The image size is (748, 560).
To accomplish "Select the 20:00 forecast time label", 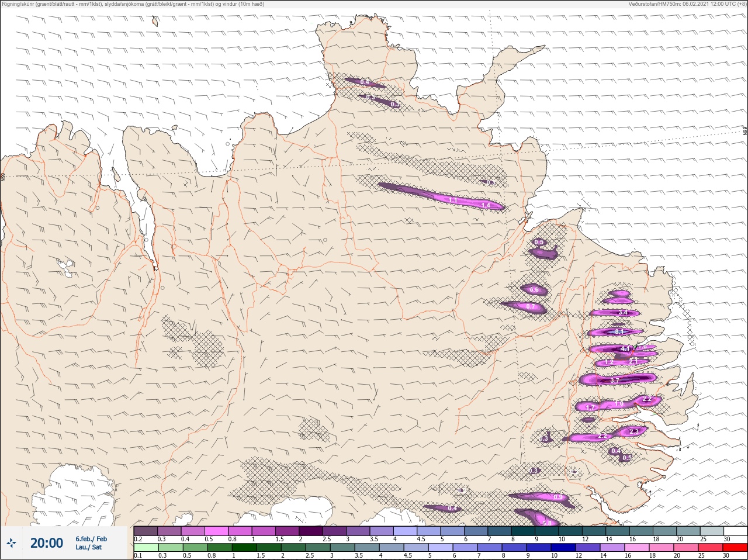I will pos(46,543).
